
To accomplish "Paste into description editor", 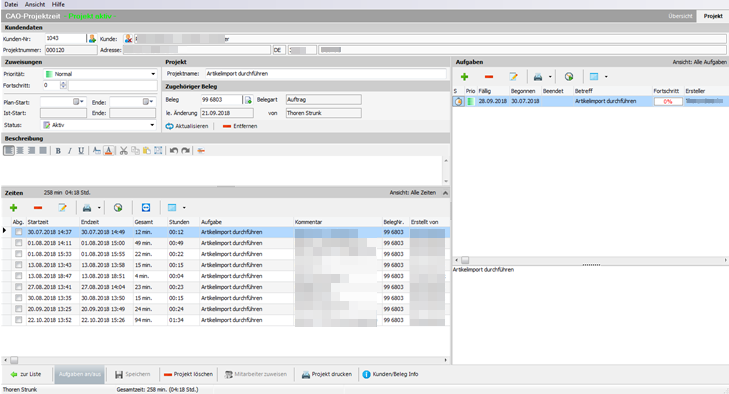I will (x=146, y=150).
